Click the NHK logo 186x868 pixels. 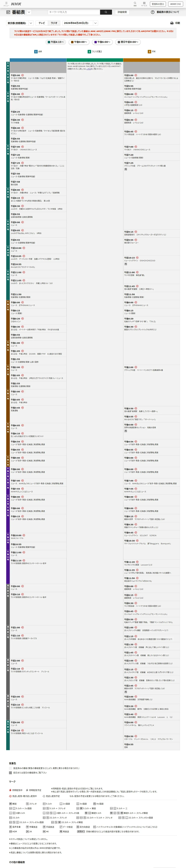coord(16,4)
